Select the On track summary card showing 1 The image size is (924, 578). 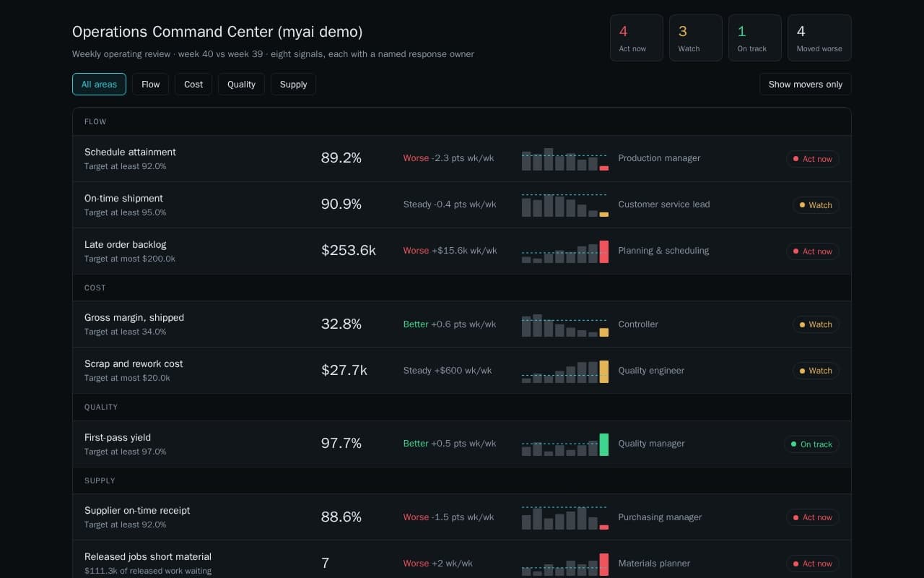click(754, 38)
